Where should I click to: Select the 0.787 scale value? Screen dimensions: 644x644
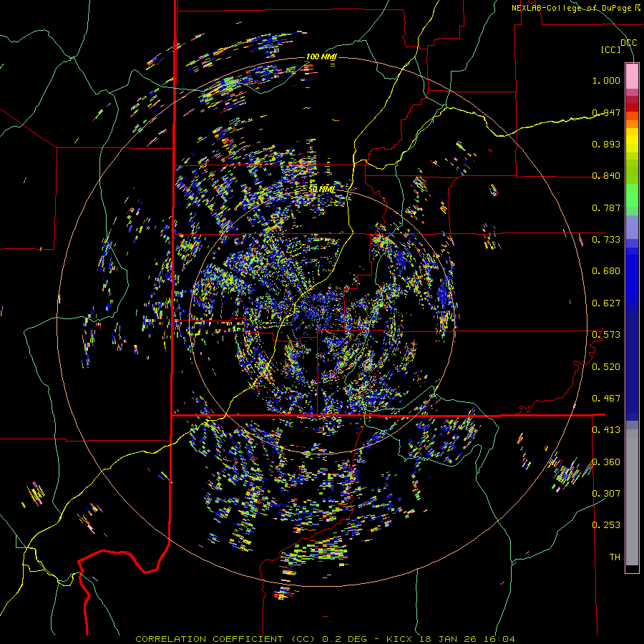(606, 208)
